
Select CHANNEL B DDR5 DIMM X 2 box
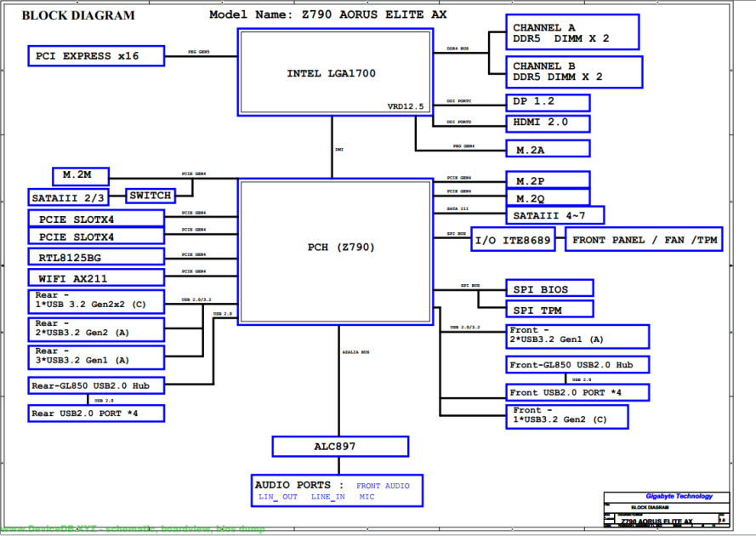pos(574,71)
